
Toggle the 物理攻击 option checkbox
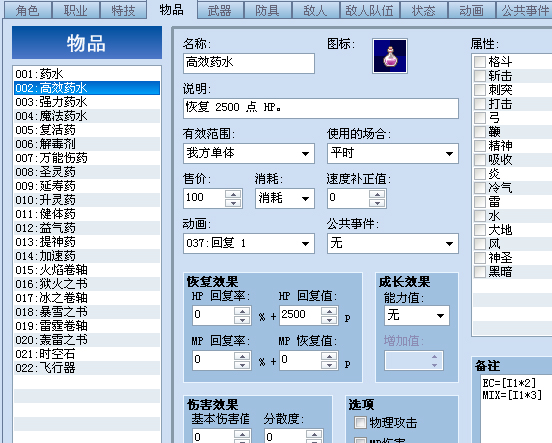point(360,423)
